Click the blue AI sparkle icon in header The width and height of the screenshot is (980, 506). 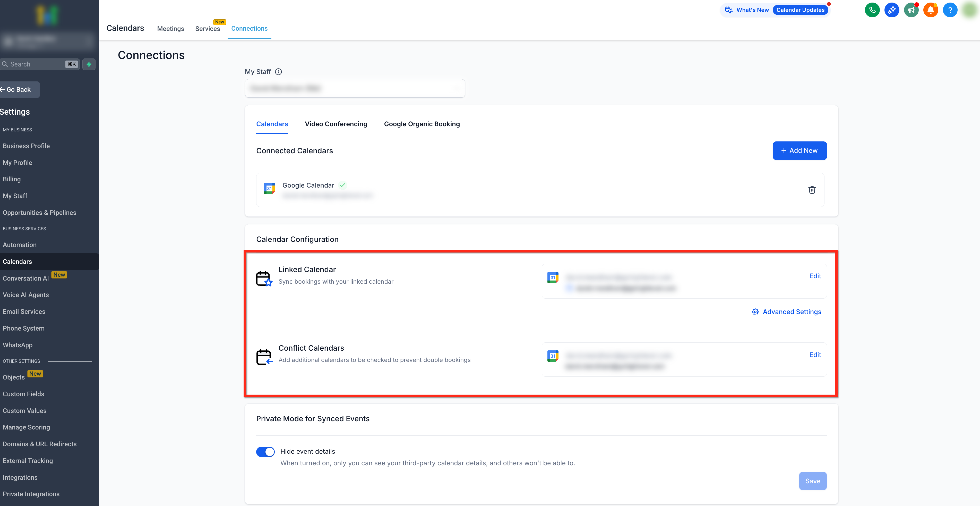[x=891, y=10]
